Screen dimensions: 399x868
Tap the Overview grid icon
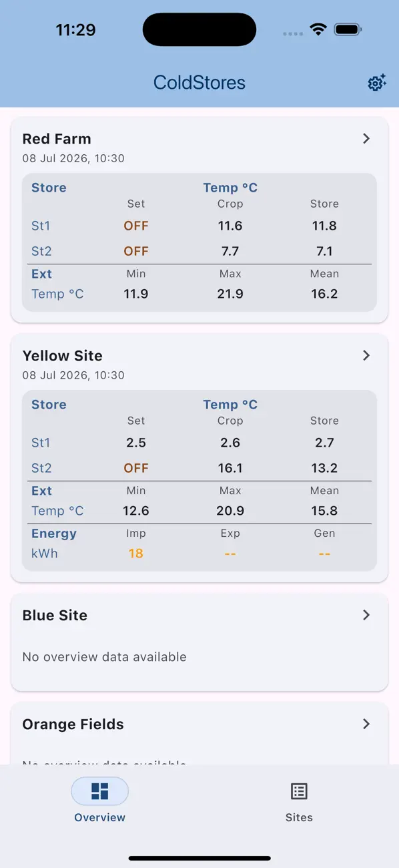tap(100, 791)
